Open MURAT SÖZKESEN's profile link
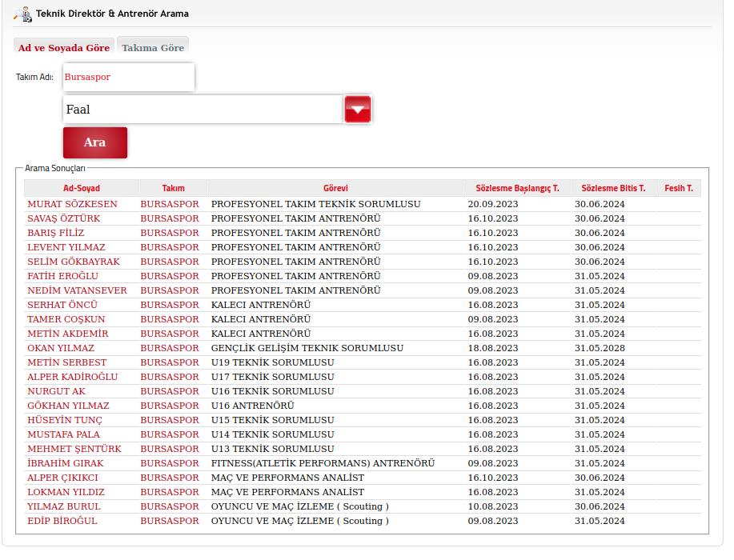This screenshot has height=560, width=734. [x=72, y=204]
